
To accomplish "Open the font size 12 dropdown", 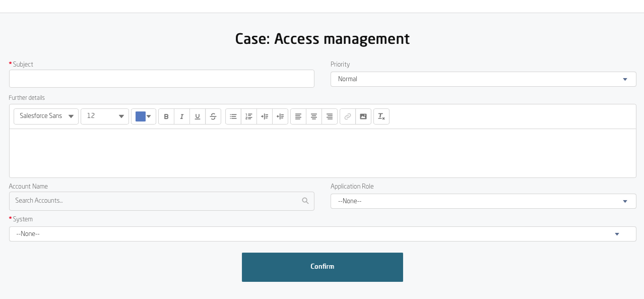I will click(x=105, y=116).
